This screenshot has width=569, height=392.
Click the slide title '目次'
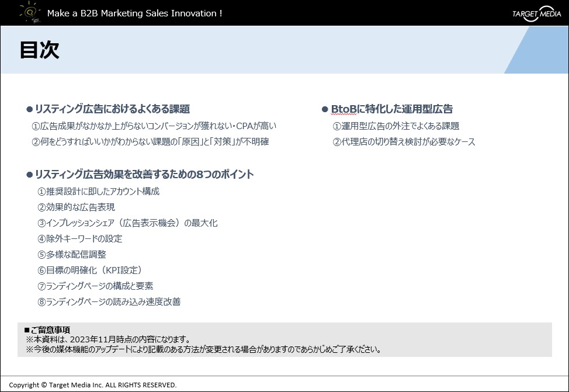(39, 50)
